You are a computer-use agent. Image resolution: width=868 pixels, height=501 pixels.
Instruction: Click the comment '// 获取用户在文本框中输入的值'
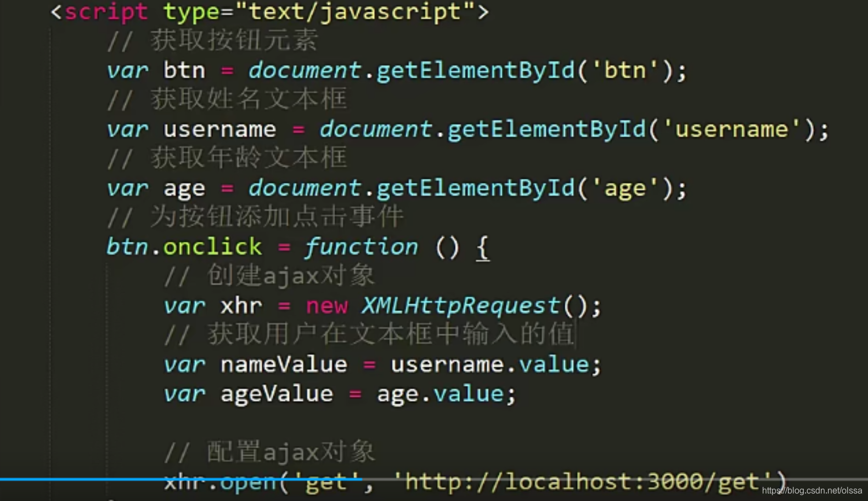tap(369, 334)
